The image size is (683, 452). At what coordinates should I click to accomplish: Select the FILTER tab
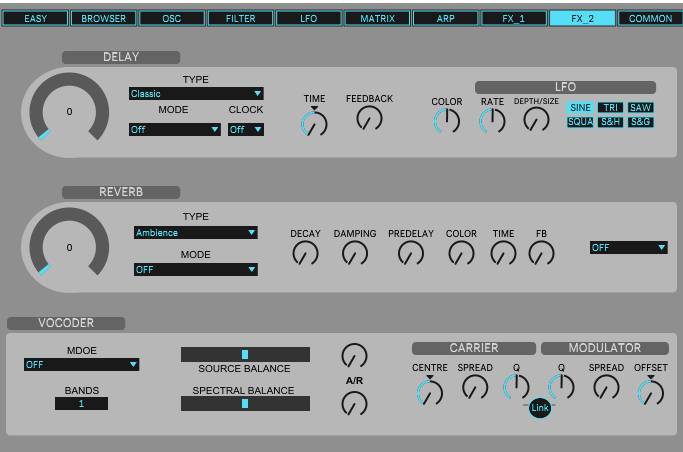[x=240, y=19]
